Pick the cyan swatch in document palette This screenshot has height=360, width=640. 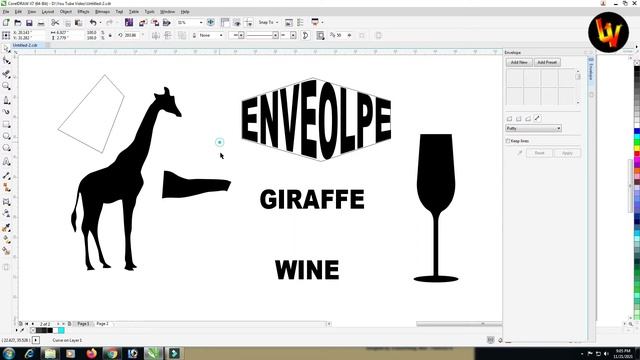pyautogui.click(x=61, y=330)
